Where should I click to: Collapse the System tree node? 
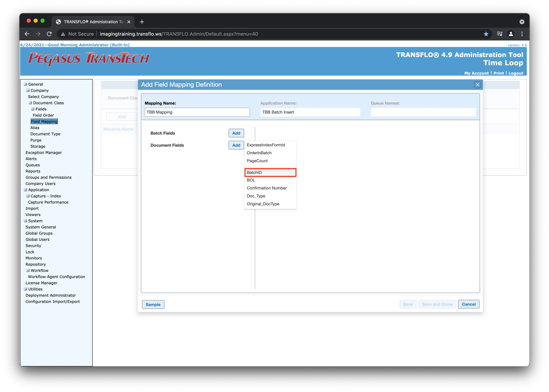(26, 221)
